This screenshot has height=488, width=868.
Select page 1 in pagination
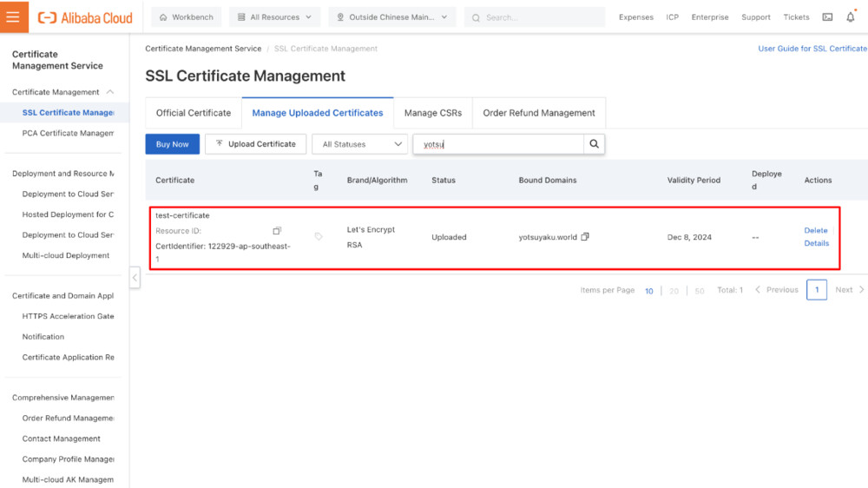click(x=817, y=290)
